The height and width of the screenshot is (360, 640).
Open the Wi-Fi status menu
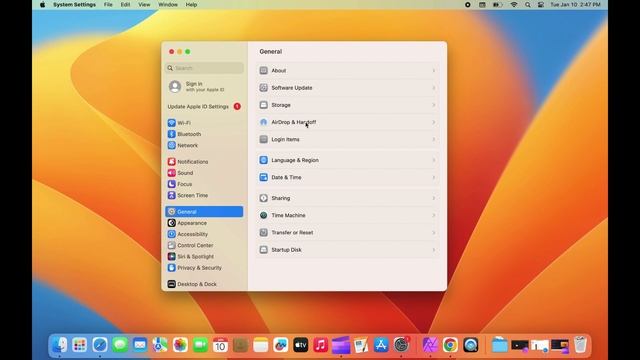click(514, 5)
